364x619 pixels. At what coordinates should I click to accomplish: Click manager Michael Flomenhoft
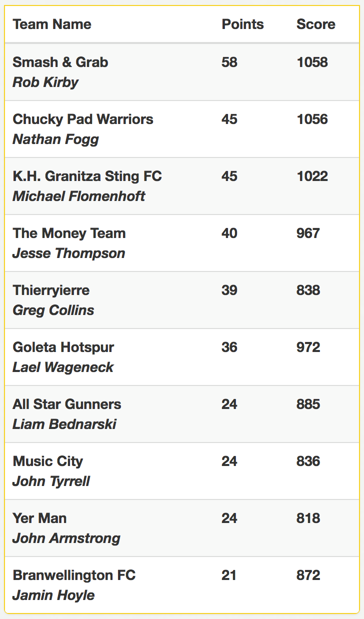79,196
